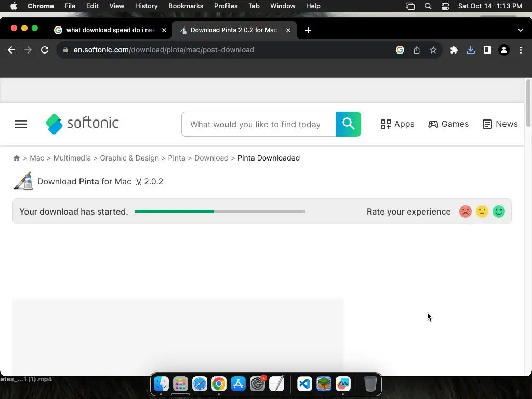Click the browser forward arrow

28,50
